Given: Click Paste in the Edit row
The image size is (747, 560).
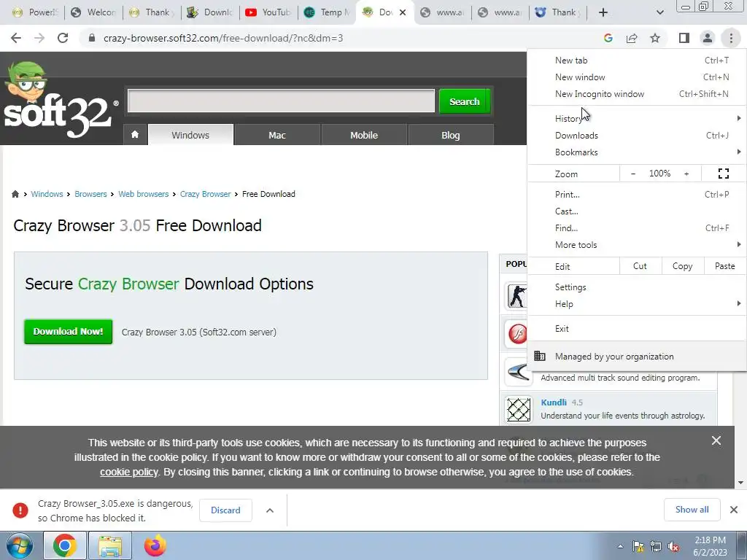Looking at the screenshot, I should pos(724,266).
